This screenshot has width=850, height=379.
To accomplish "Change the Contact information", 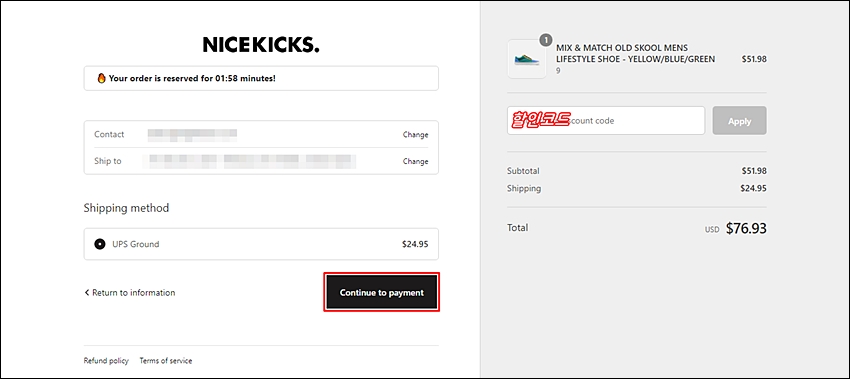I will tap(415, 134).
